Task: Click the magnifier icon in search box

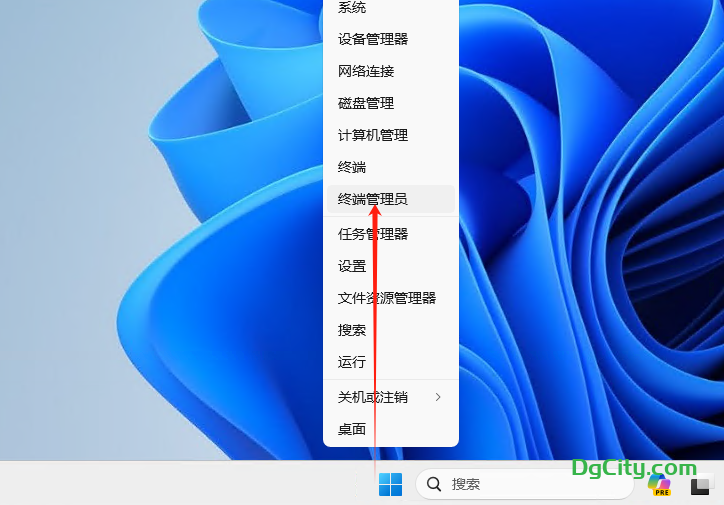Action: [434, 484]
